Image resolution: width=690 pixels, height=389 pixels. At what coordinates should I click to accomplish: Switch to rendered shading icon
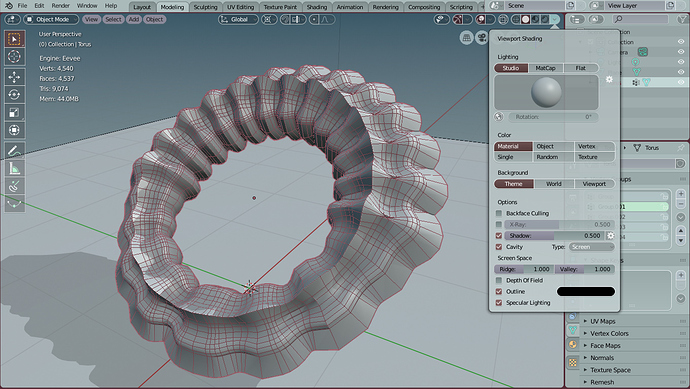pos(545,19)
